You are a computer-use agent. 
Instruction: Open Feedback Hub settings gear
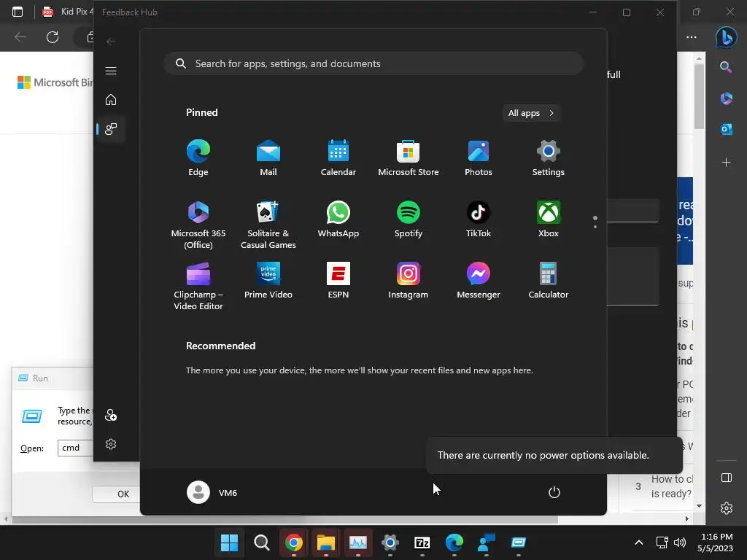(x=111, y=444)
